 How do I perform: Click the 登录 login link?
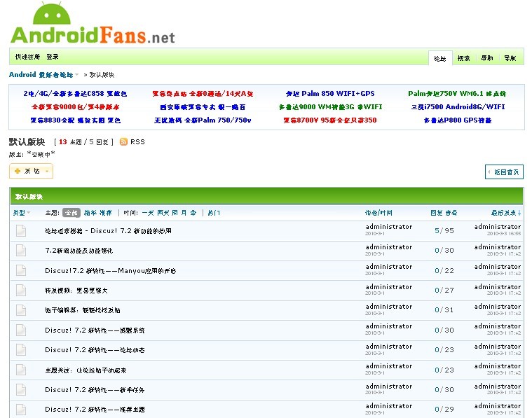(x=53, y=57)
